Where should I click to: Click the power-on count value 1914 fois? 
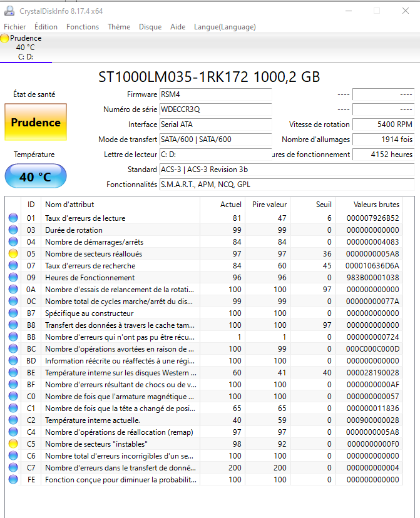coord(383,140)
